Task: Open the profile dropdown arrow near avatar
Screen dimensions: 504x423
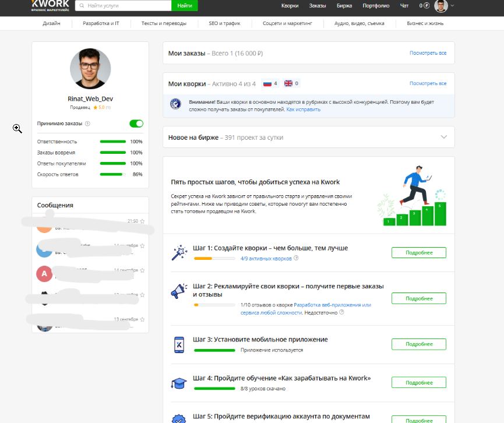Action: click(x=453, y=6)
